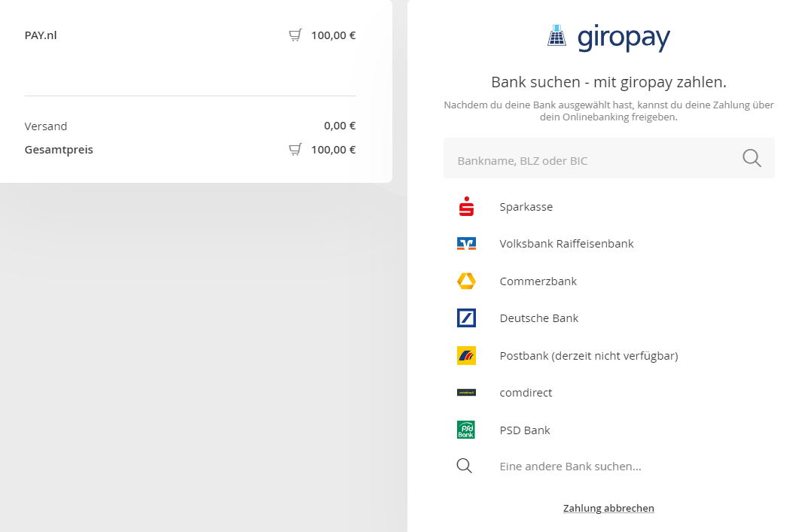Click the Volksbank Raiffeisenbank logo icon
The image size is (802, 532).
(466, 244)
